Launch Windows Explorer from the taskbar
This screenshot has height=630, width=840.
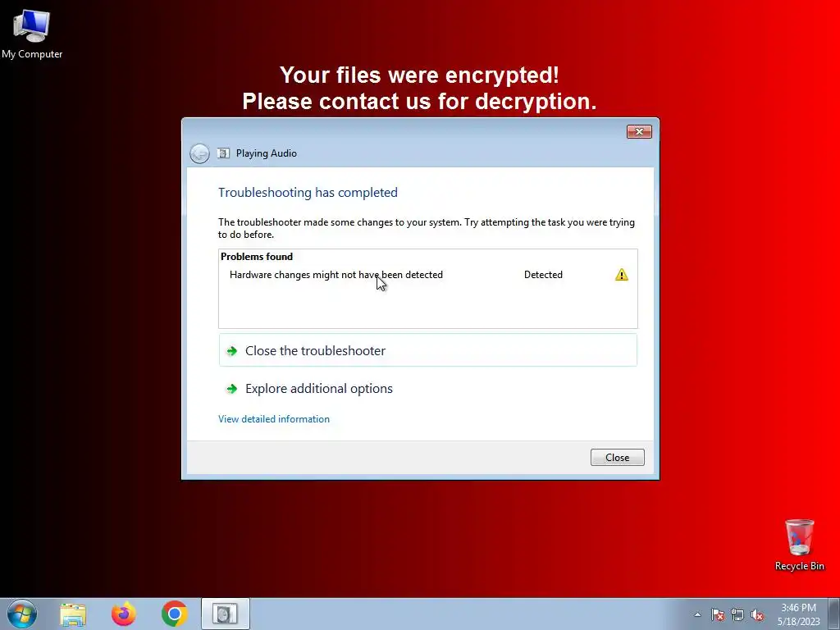pos(73,614)
